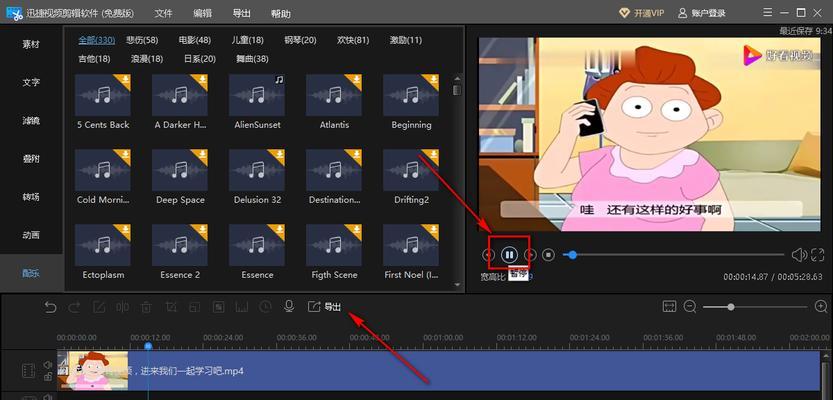
Task: Download the Atlantis track via its corner badge
Action: point(354,81)
